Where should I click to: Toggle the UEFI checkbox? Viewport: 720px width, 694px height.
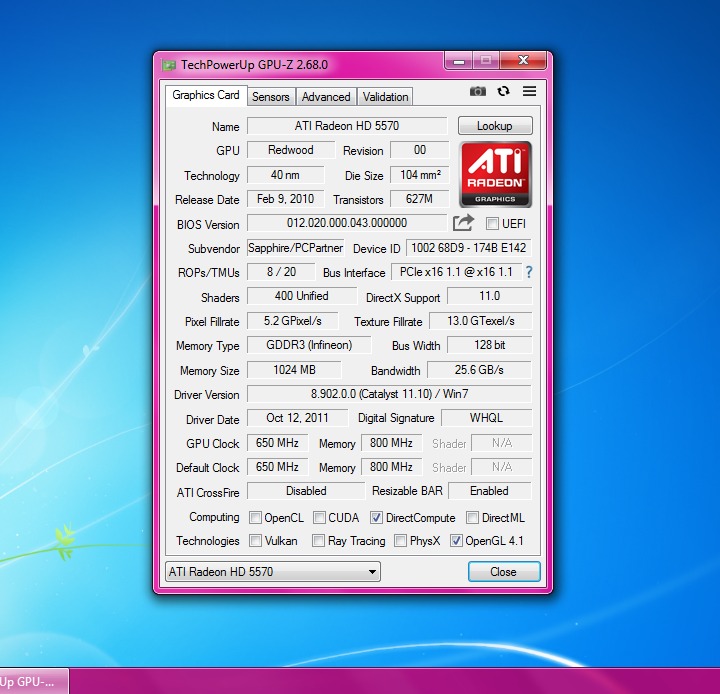click(x=492, y=224)
